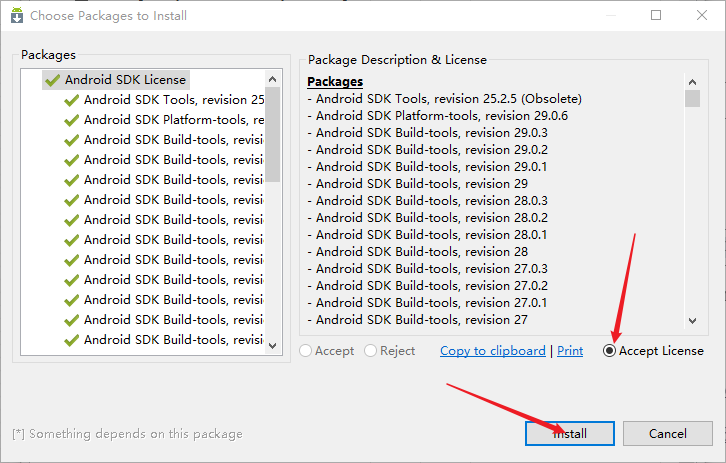Click the Install button

tap(570, 433)
